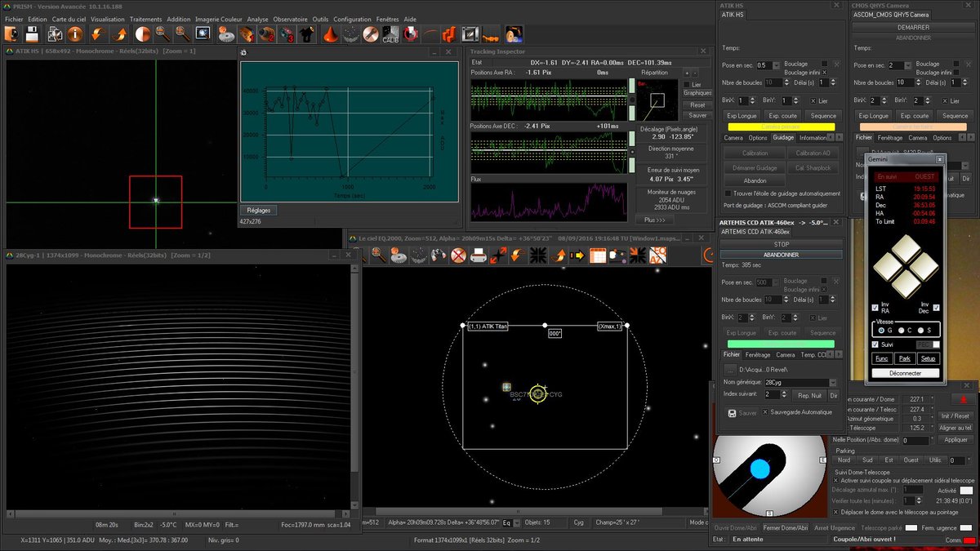Toggle Bouclage infini checkbox in ATIK HS

pos(825,73)
